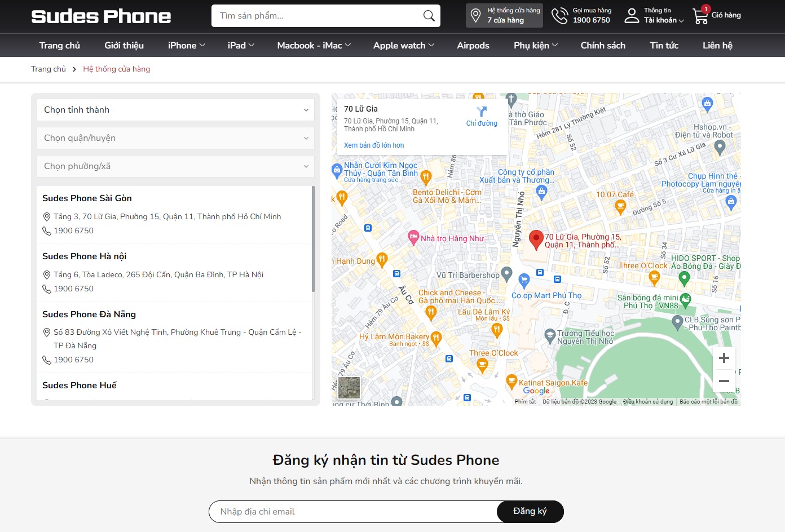Open the Airpods menu item
Image resolution: width=785 pixels, height=532 pixels.
(473, 46)
